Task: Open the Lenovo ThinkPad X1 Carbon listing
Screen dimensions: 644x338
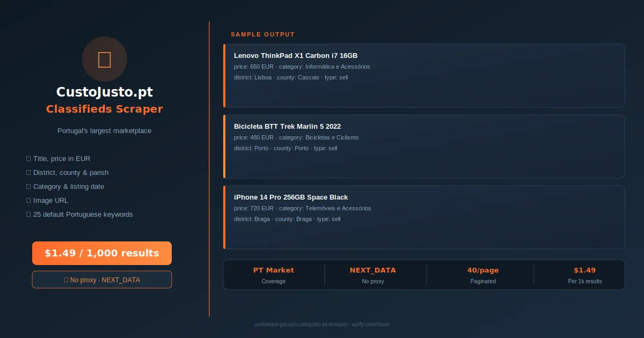Action: click(424, 76)
